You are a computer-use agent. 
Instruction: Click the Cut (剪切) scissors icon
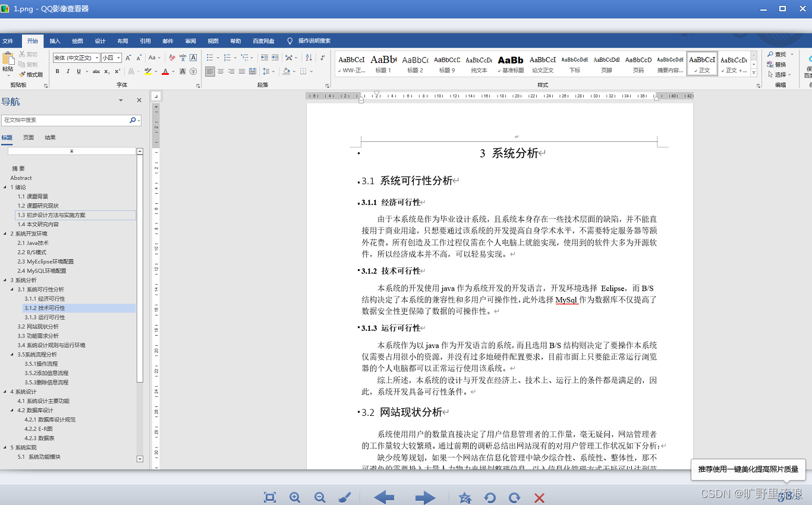click(x=22, y=54)
